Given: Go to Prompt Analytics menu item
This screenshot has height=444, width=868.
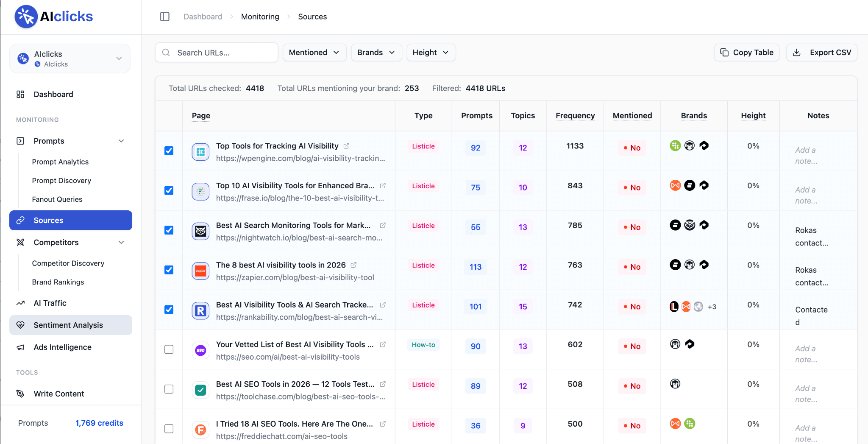Looking at the screenshot, I should click(x=60, y=162).
